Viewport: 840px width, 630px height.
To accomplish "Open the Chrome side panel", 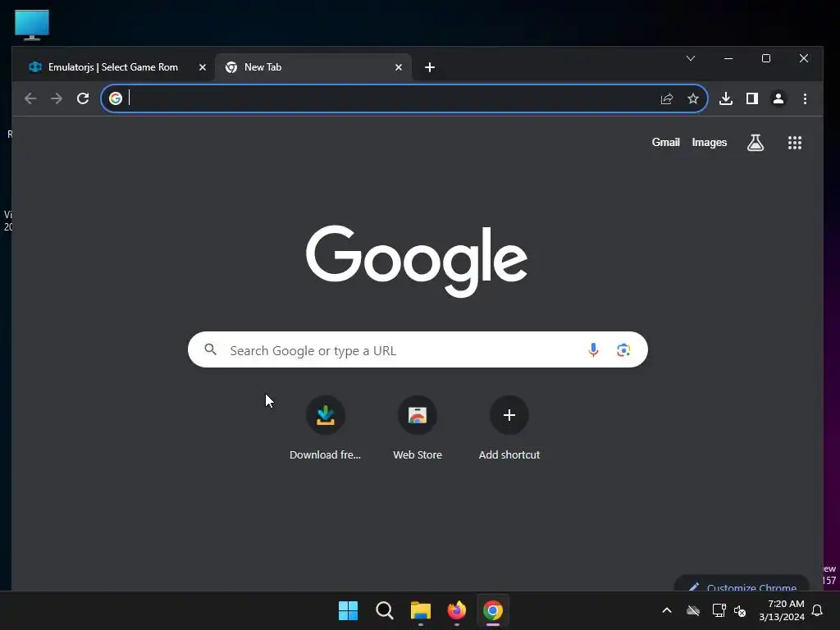I will (x=752, y=98).
